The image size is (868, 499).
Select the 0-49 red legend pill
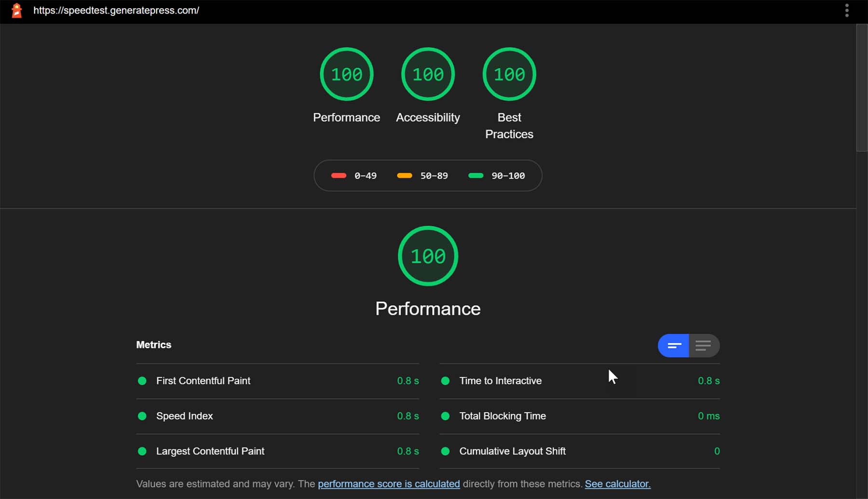coord(339,175)
